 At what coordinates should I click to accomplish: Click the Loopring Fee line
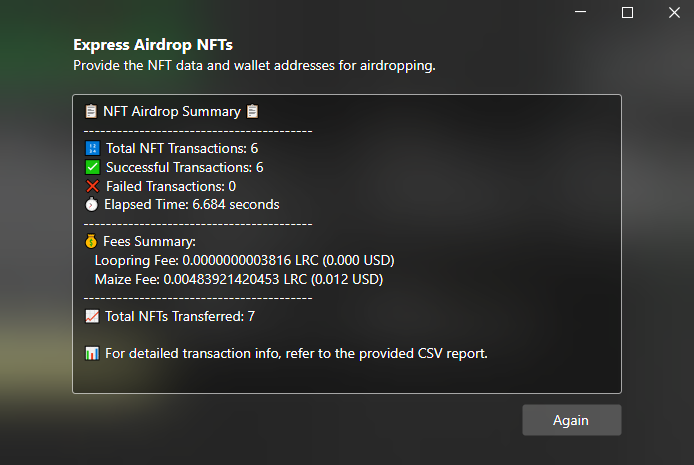(x=244, y=260)
